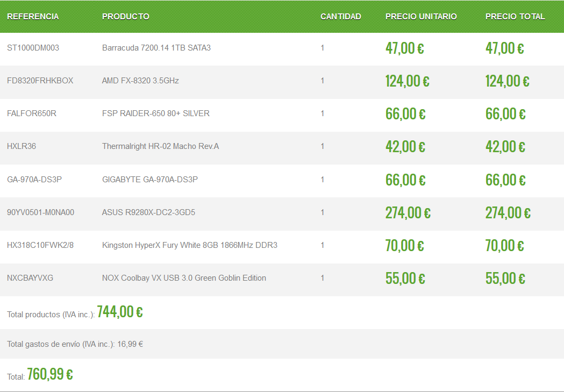The image size is (564, 392).
Task: Click quantity 1 in the Kingston HyperX row
Action: pyautogui.click(x=323, y=245)
